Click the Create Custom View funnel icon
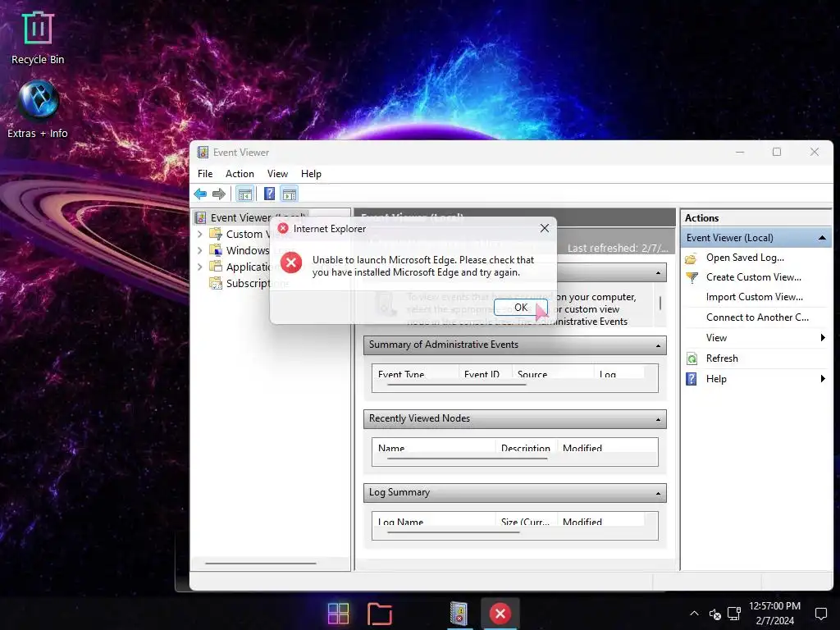The width and height of the screenshot is (840, 630). click(x=692, y=277)
